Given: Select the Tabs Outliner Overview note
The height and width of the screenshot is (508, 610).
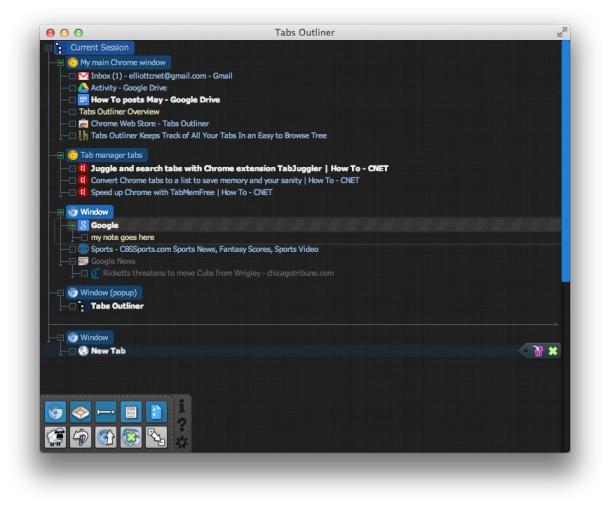Looking at the screenshot, I should point(119,112).
